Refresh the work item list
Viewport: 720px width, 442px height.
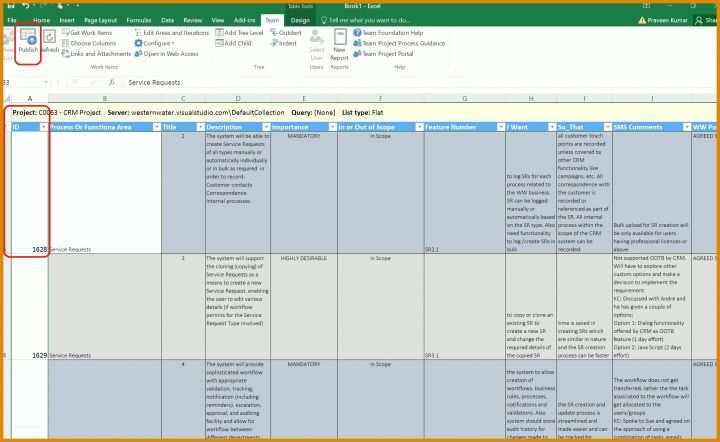(x=50, y=41)
